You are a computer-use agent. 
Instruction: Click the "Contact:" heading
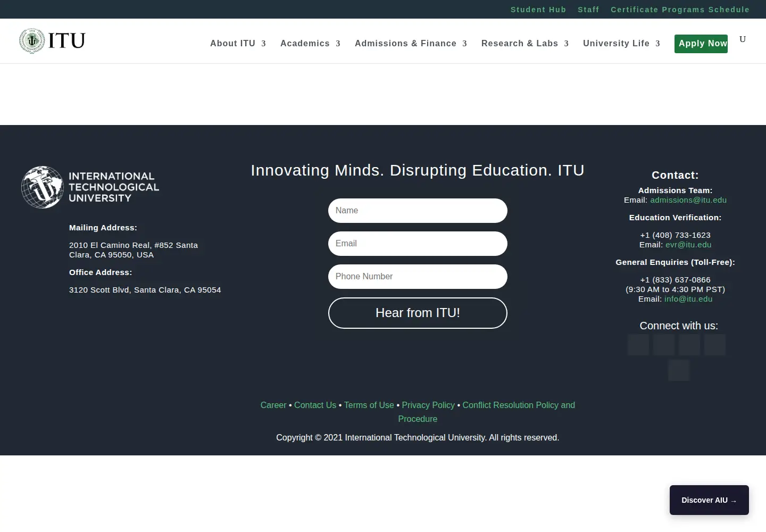[x=675, y=175]
